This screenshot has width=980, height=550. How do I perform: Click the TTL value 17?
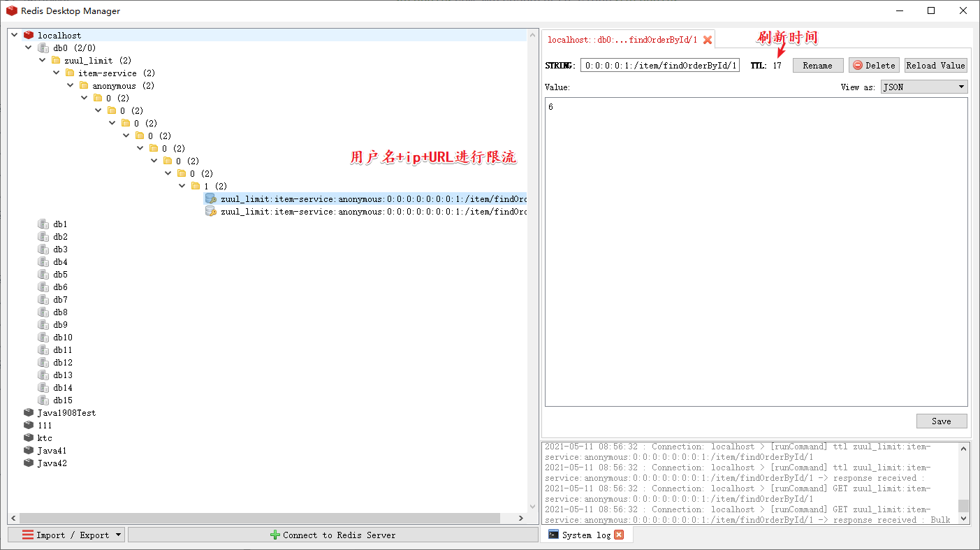[777, 65]
